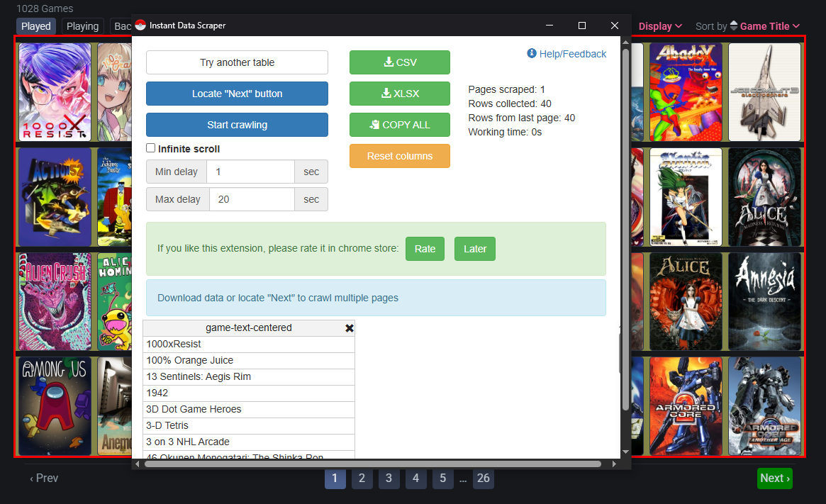Open the green-haired anime heroine cover
The width and height of the screenshot is (826, 504).
tap(686, 197)
